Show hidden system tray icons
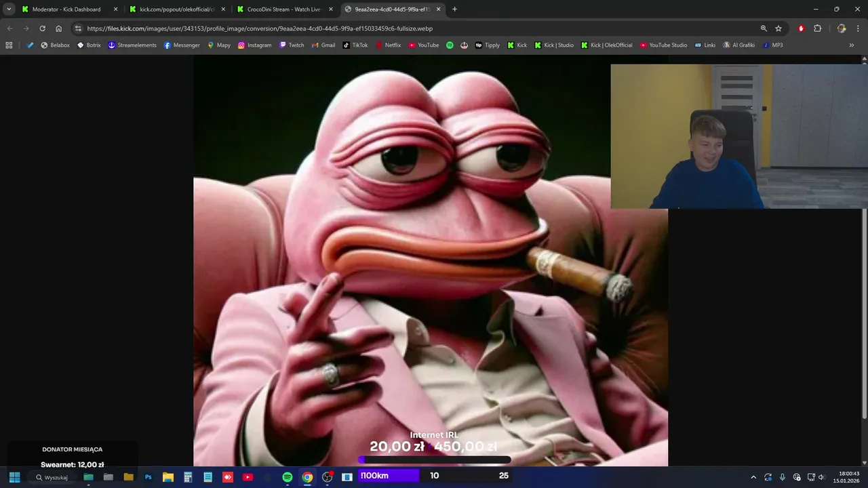 pos(753,477)
